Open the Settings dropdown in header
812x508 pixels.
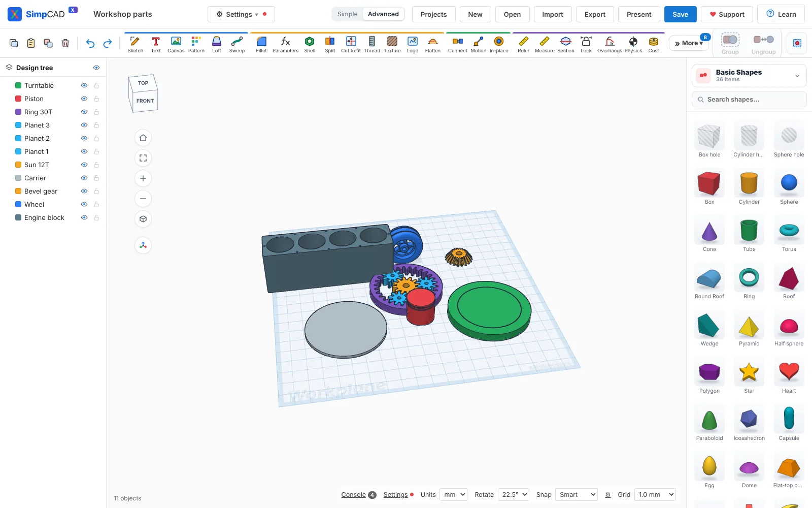click(x=241, y=14)
